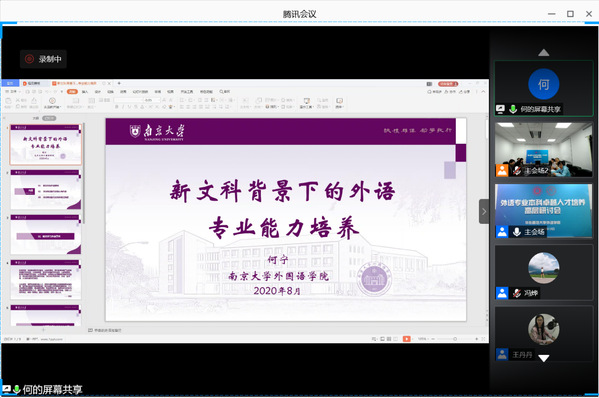Click the zoom slider in shared status bar

455,339
